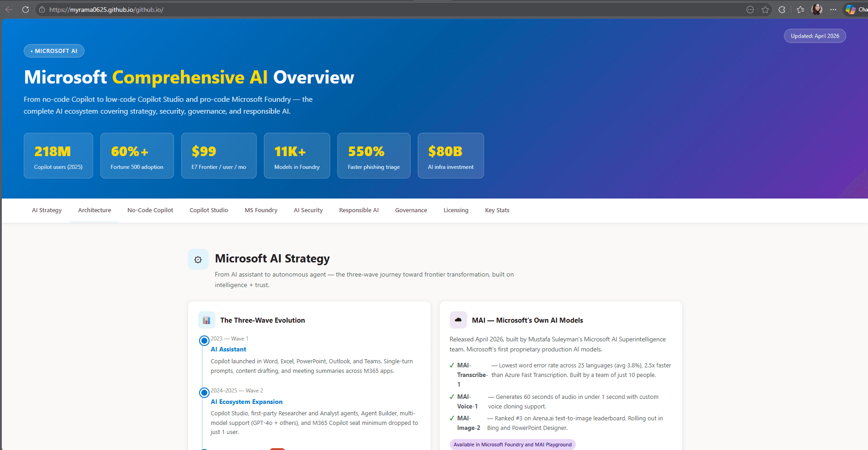The image size is (868, 450).
Task: Click the 'MAI-Transcribe-1' model name
Action: 472,375
